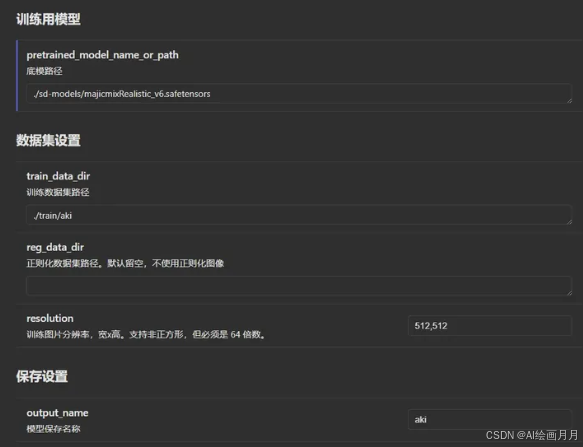Click the empty reg_data_dir input field

tap(299, 286)
